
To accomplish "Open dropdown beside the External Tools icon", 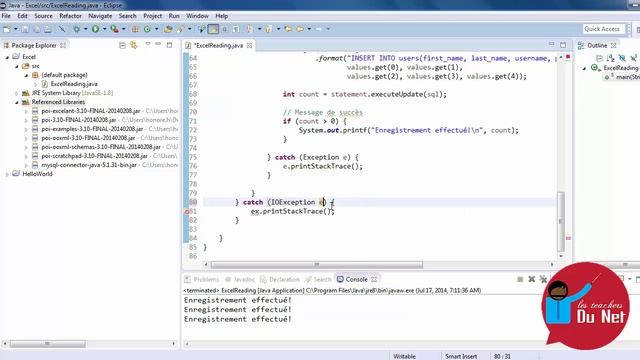I will click(124, 29).
